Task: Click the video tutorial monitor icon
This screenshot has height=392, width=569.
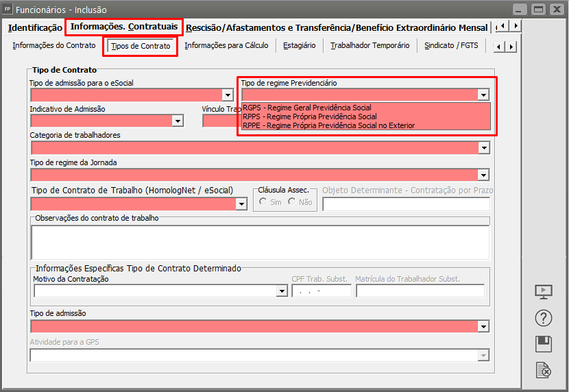Action: pyautogui.click(x=543, y=291)
